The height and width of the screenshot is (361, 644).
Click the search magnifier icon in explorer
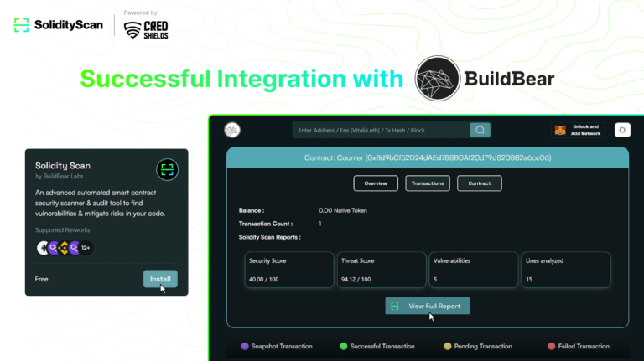tap(480, 130)
